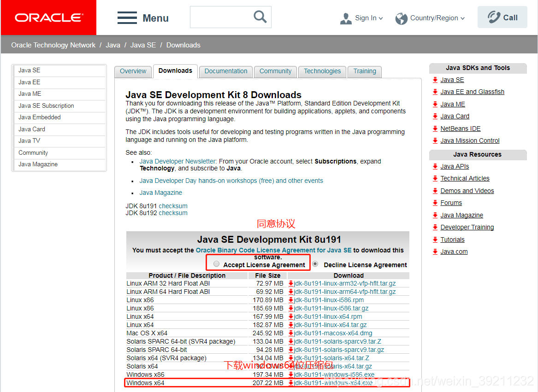Screen dimensions: 538x392
Task: Download jdk-8u191-solaris-sparcv9.tar.gz file link
Action: tap(339, 350)
